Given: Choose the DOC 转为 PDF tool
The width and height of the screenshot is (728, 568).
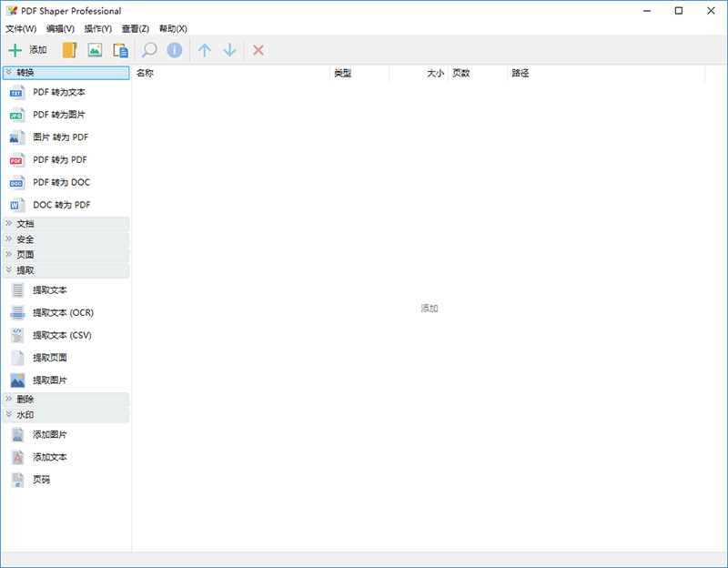Looking at the screenshot, I should pos(61,205).
